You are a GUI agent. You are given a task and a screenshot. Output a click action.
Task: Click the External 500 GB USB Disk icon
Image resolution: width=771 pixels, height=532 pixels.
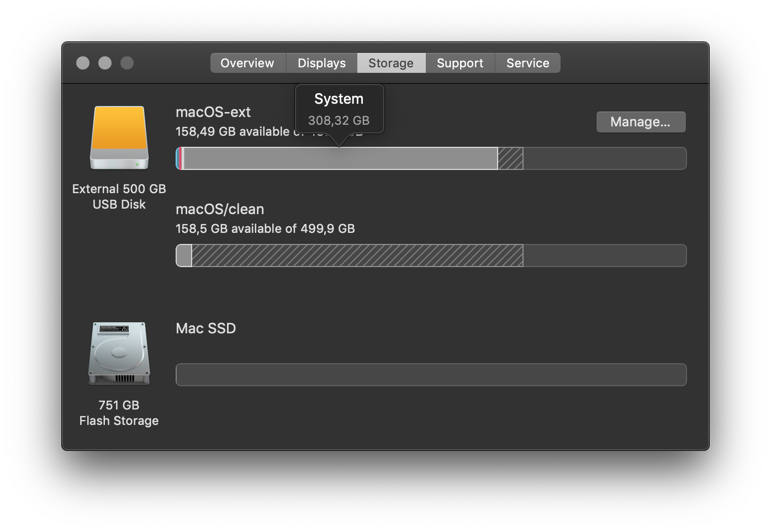(119, 138)
